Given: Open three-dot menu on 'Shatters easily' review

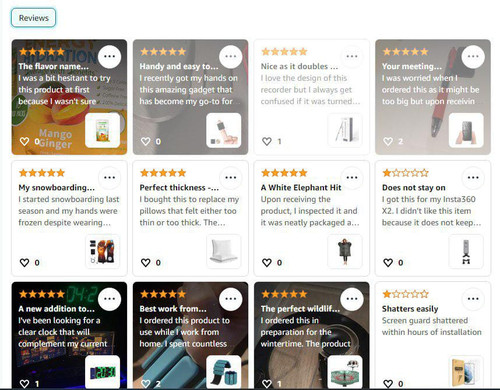Looking at the screenshot, I should pyautogui.click(x=473, y=299).
